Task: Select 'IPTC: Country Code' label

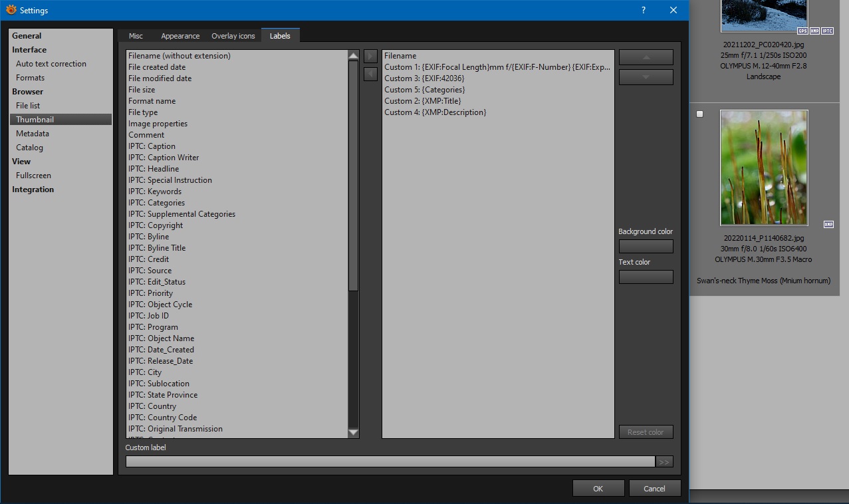Action: point(162,418)
